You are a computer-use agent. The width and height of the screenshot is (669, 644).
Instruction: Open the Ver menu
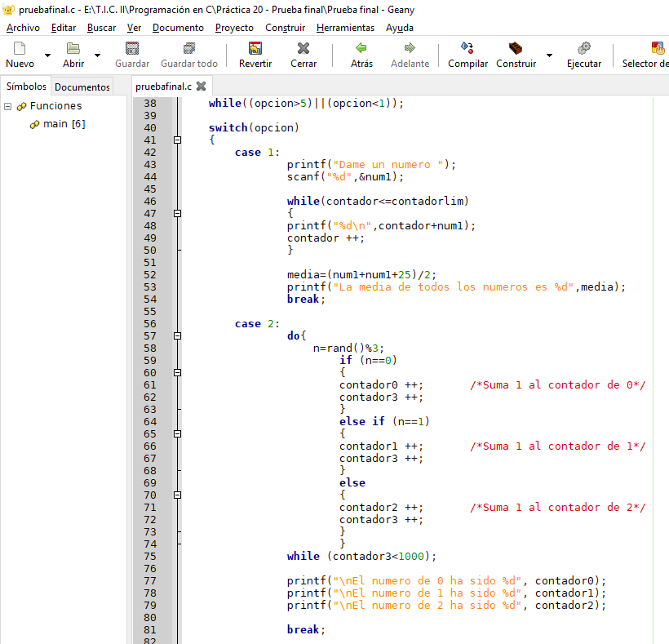coord(134,28)
